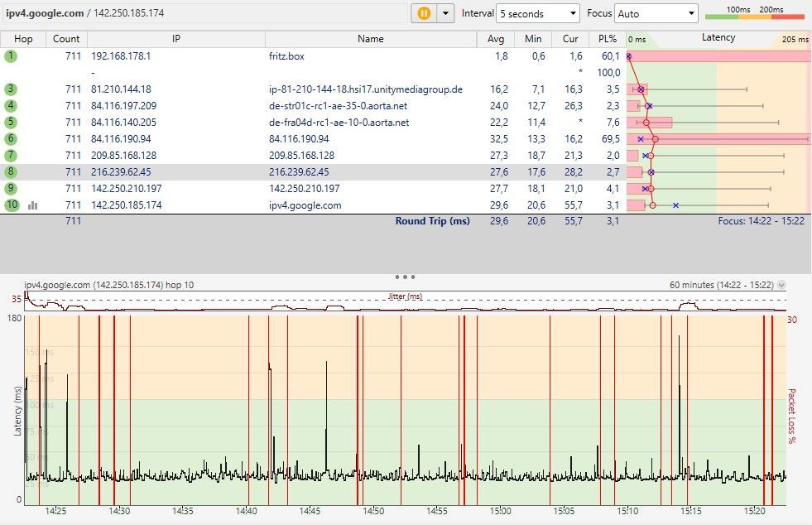Click the Latency column header
Screen dimensions: 812x525
(x=718, y=38)
